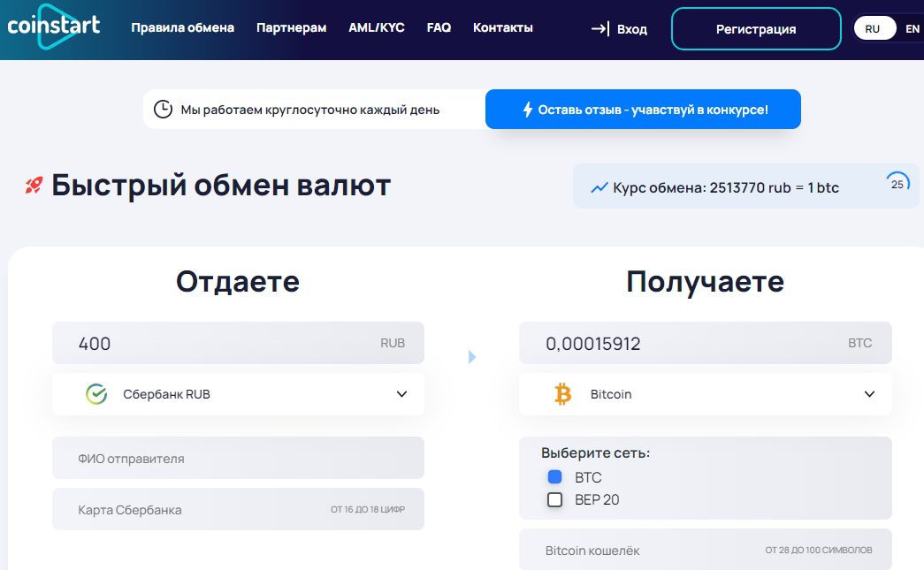Open the Bitcoin currency dropdown
924x570 pixels.
[x=869, y=394]
